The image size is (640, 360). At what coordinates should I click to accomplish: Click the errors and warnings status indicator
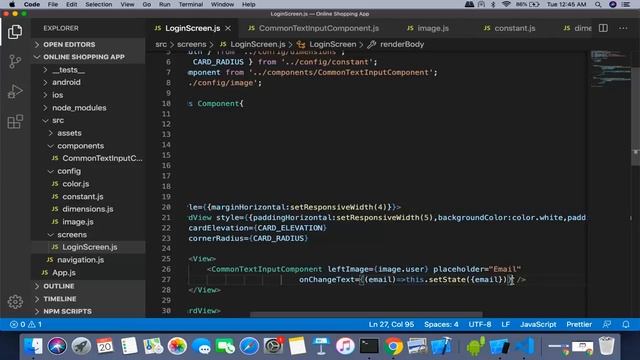point(26,324)
